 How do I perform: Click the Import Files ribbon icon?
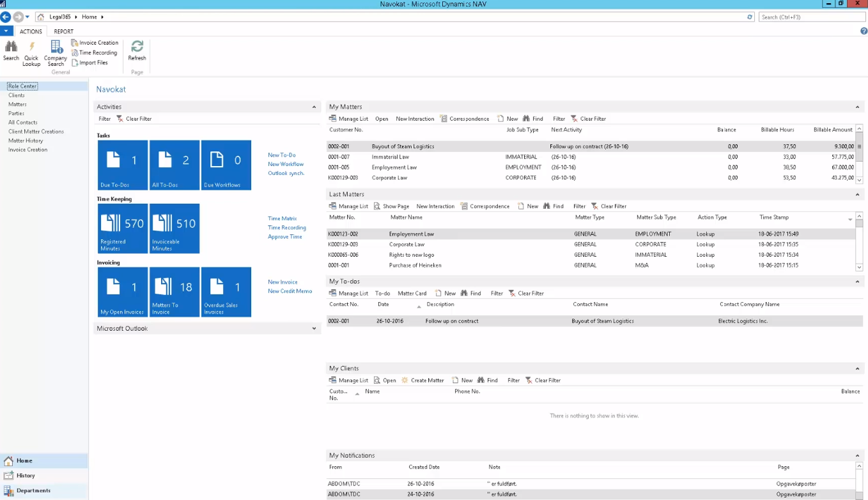click(x=92, y=62)
